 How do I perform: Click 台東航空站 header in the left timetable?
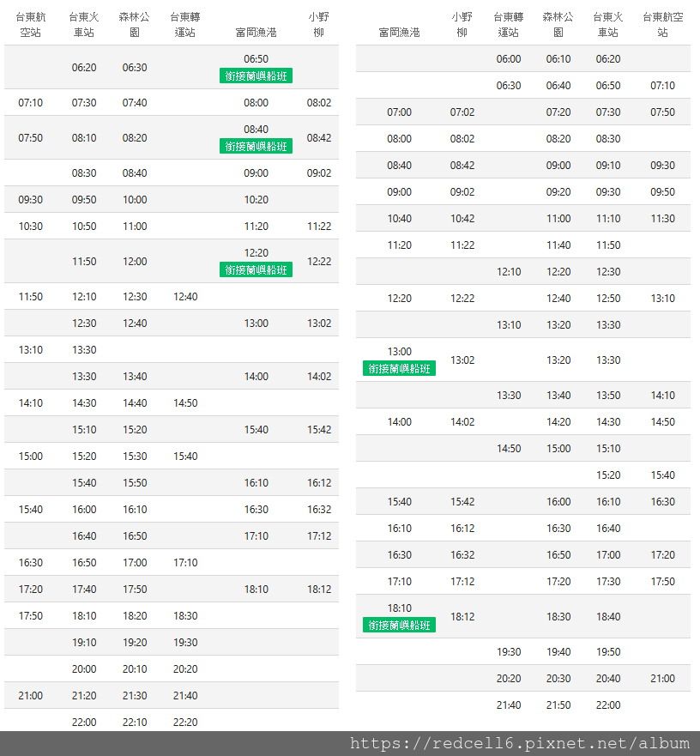tap(30, 24)
